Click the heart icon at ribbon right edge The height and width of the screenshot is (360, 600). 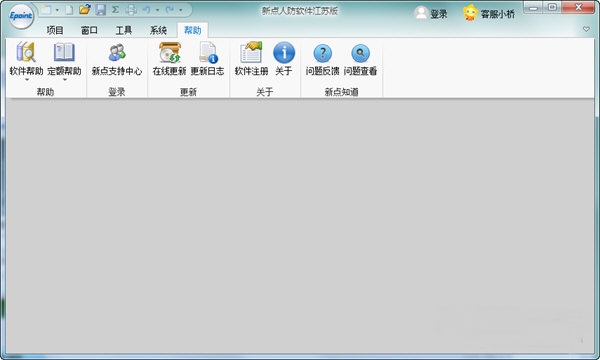[x=586, y=29]
